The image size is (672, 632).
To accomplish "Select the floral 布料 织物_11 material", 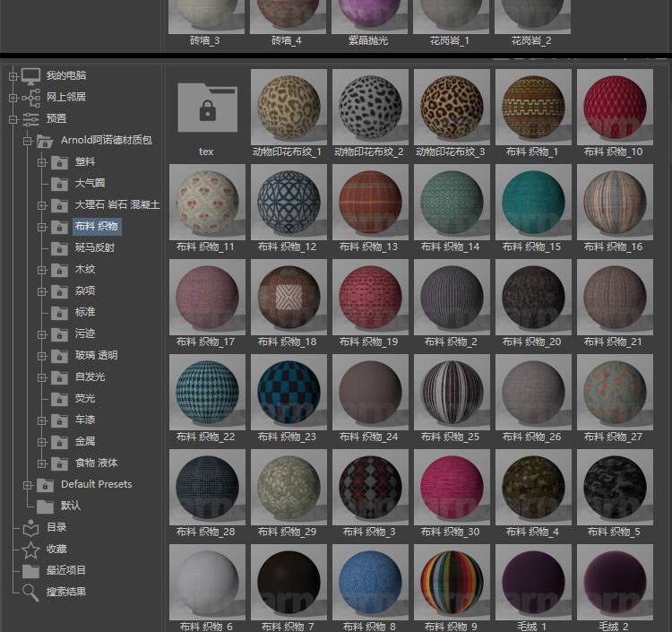I will (x=207, y=203).
